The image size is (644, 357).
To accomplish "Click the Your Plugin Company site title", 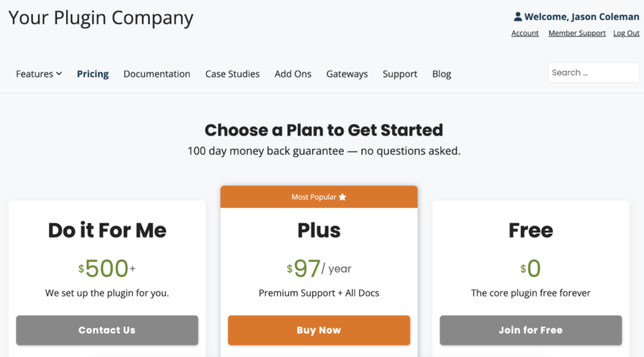I will pos(101,18).
